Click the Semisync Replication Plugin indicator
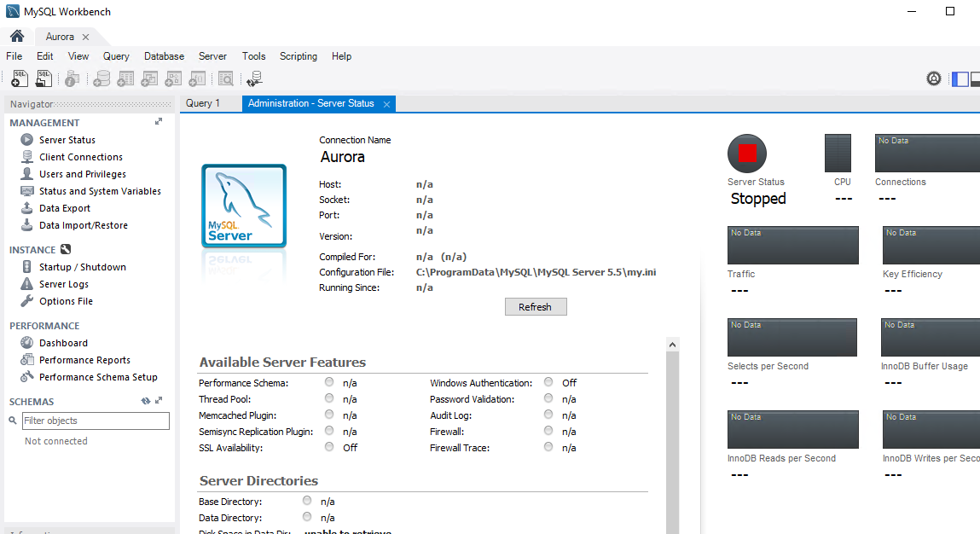 (x=329, y=430)
